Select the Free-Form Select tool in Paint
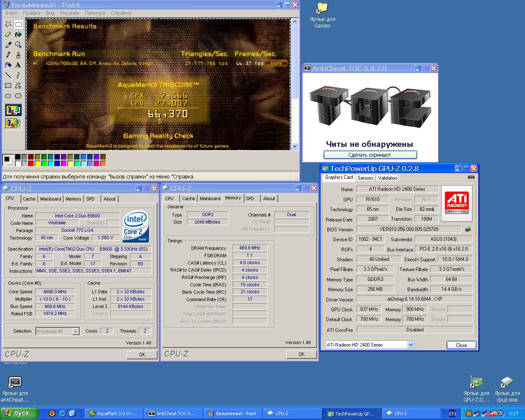This screenshot has height=420, width=525. [8, 24]
